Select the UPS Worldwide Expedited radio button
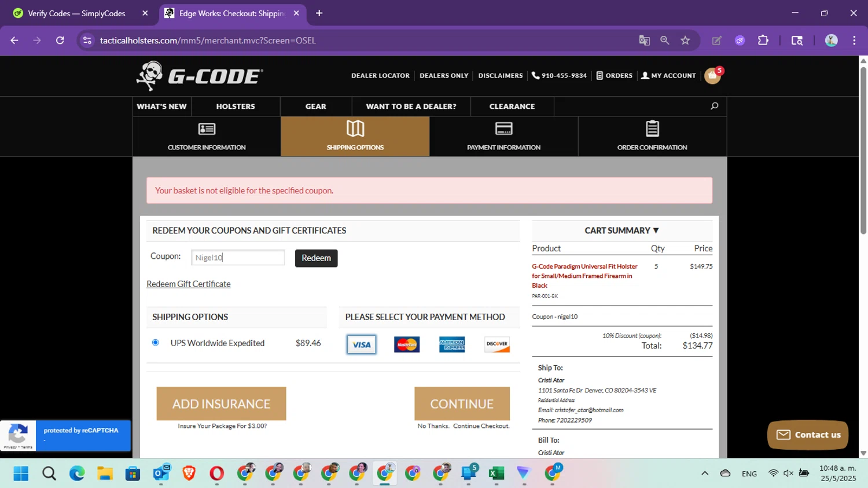The height and width of the screenshot is (488, 868). (x=155, y=343)
